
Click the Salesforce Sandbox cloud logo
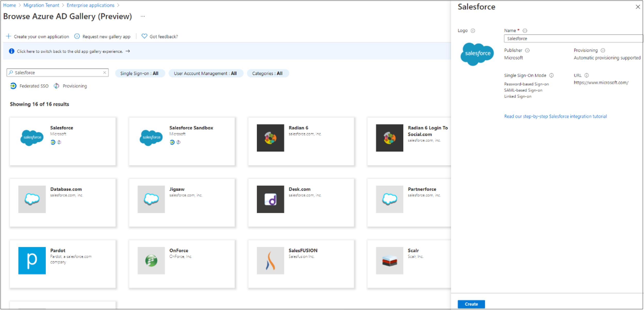coord(151,138)
